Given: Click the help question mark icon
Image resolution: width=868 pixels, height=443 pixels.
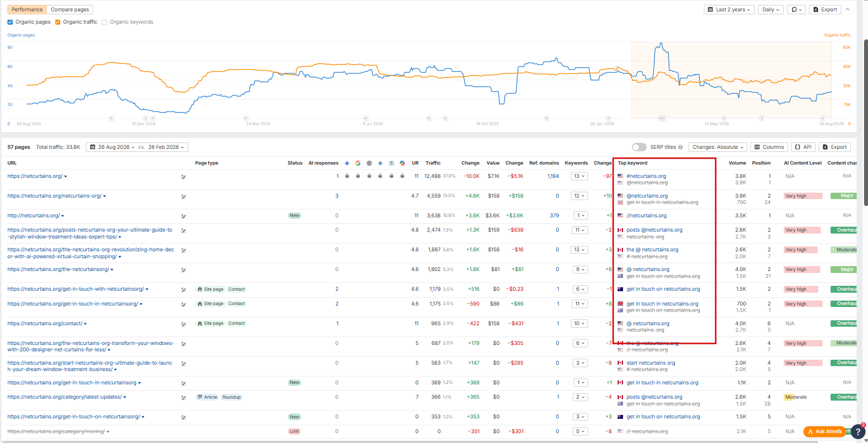Looking at the screenshot, I should pos(858,432).
